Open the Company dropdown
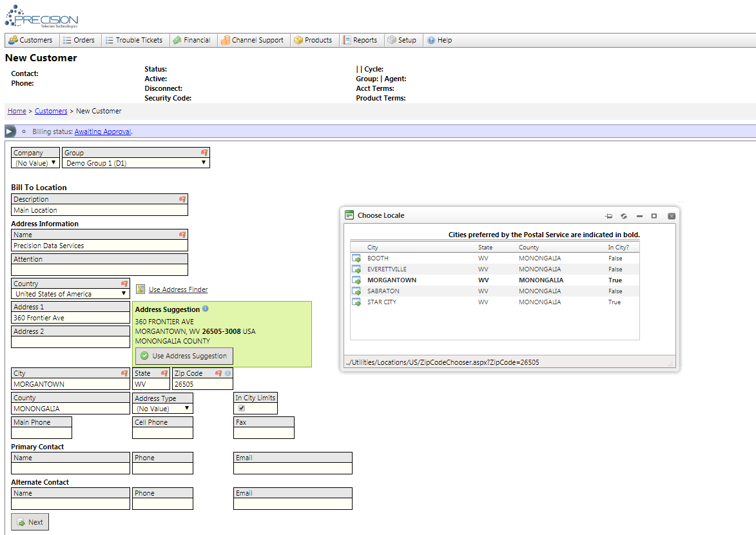This screenshot has width=756, height=535. [x=35, y=163]
